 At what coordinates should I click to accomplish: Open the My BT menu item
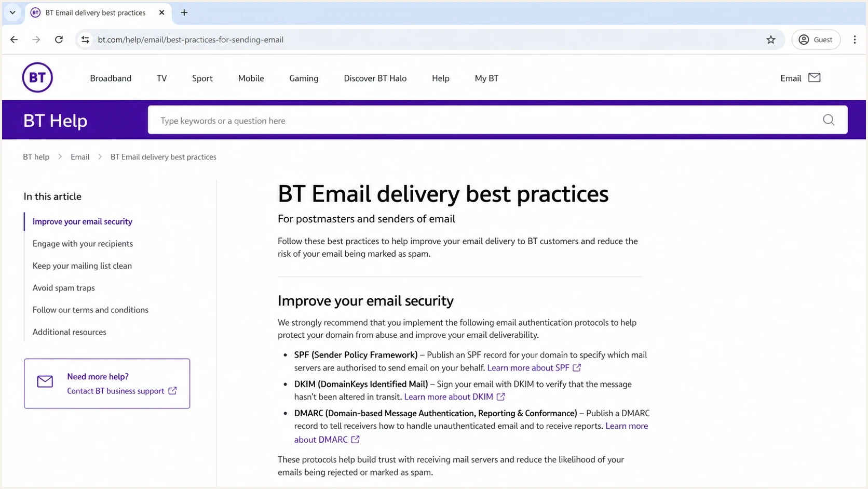point(486,78)
